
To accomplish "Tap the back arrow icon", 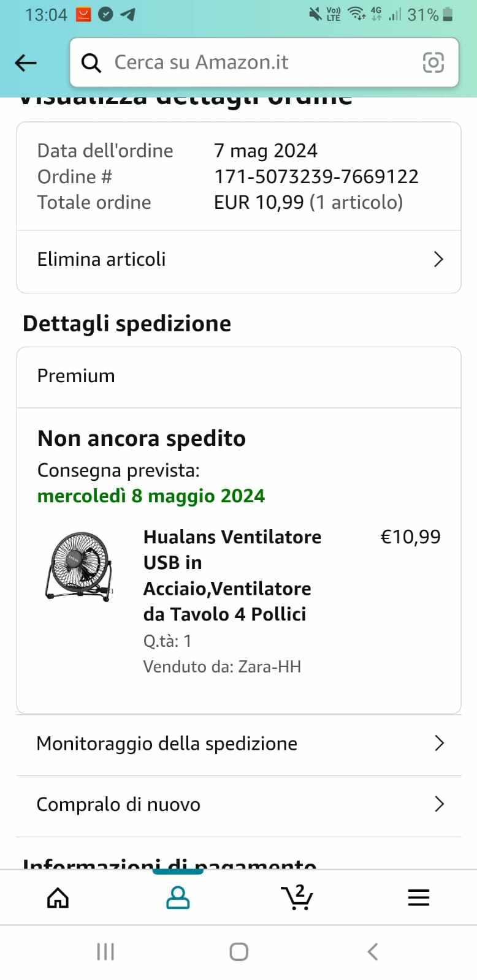I will click(x=26, y=62).
